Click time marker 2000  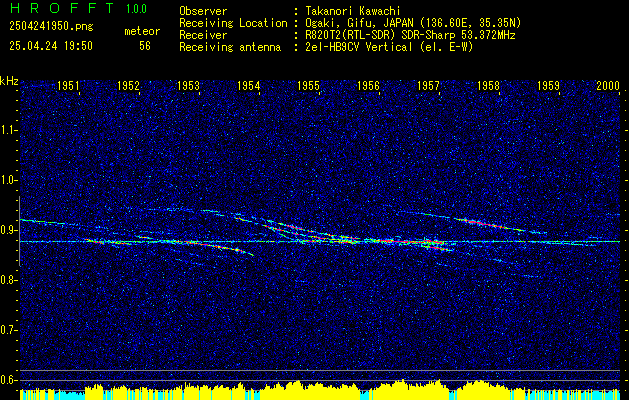[609, 85]
